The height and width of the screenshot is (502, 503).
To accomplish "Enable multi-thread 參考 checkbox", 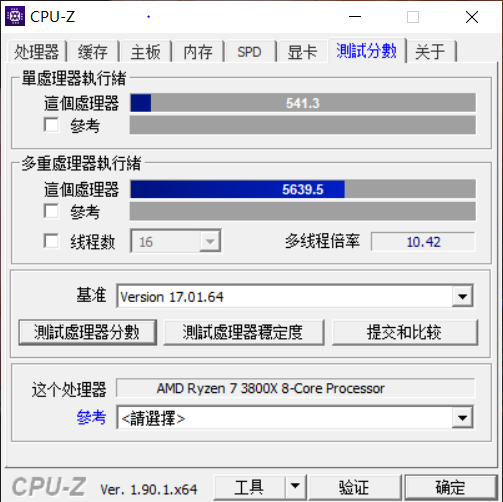I will coord(51,211).
